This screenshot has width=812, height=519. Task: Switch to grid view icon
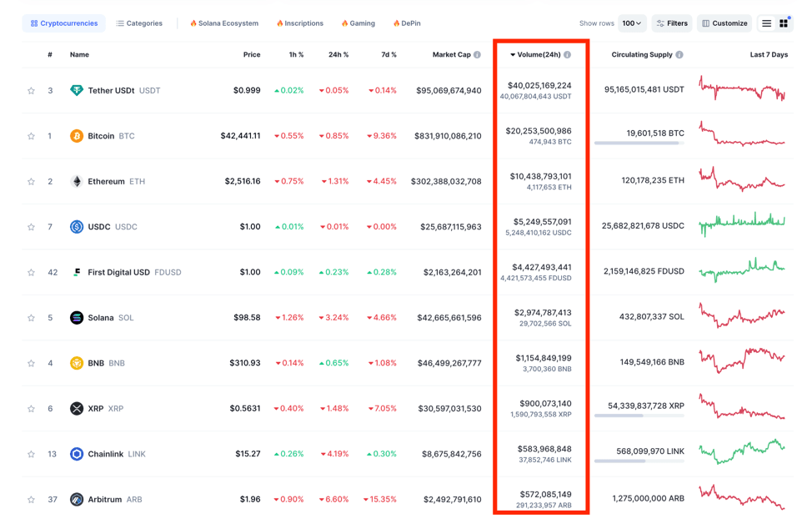click(x=784, y=23)
